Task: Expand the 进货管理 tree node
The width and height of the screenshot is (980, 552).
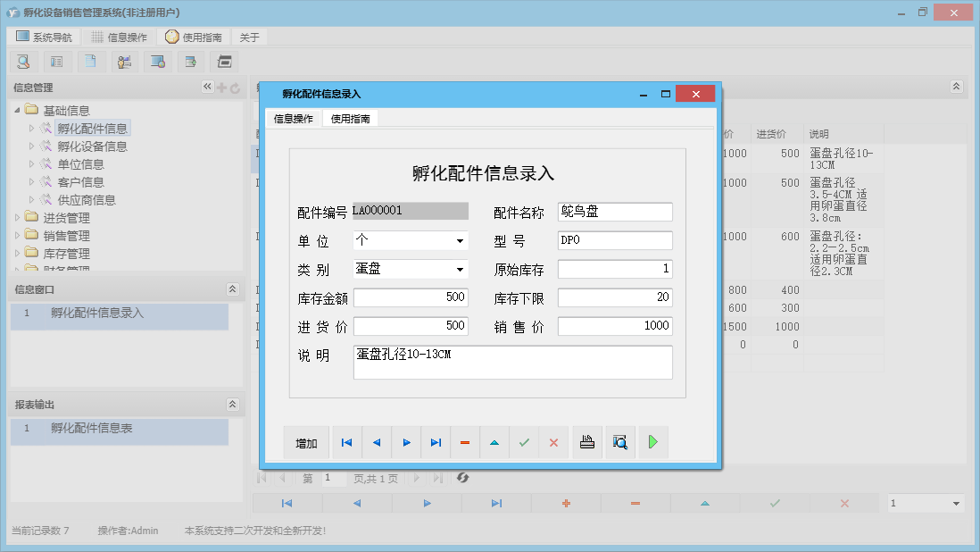Action: tap(19, 218)
